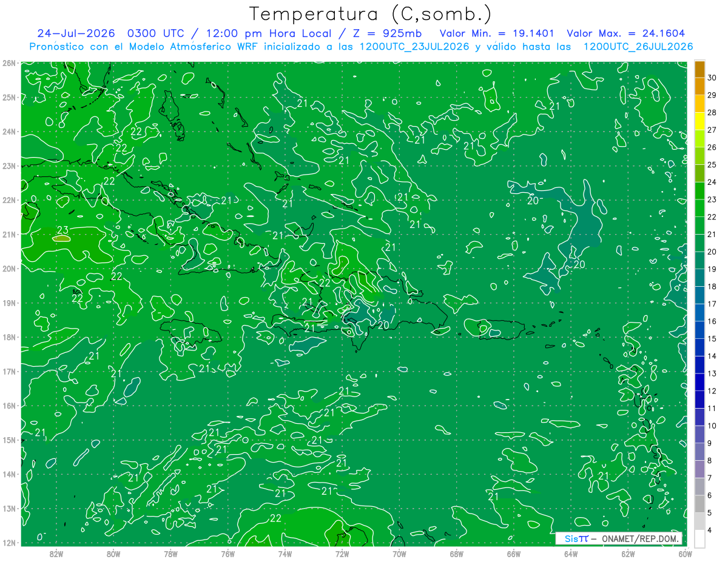Click the legend value 25
This screenshot has width=728, height=562.
712,165
